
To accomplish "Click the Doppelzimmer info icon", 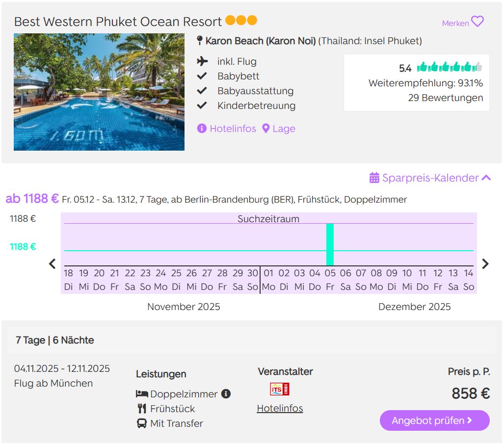I will (x=226, y=394).
